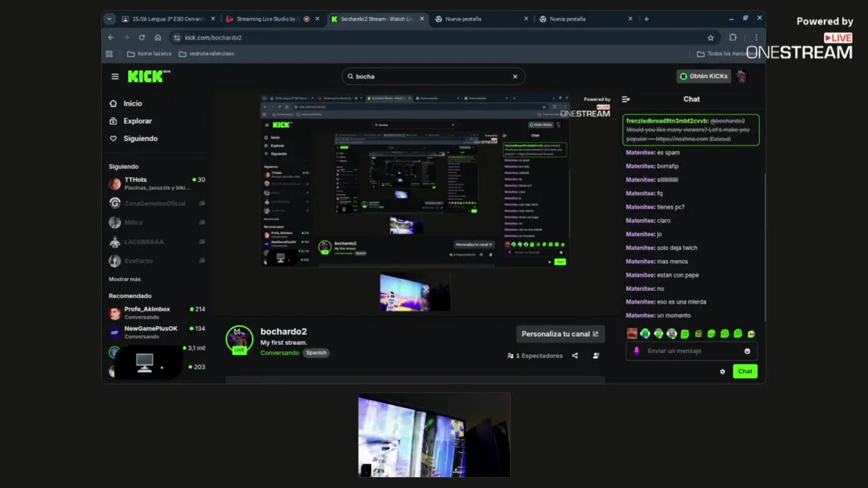The height and width of the screenshot is (488, 868).
Task: Close the bochardo2 Stream tab
Action: 422,19
